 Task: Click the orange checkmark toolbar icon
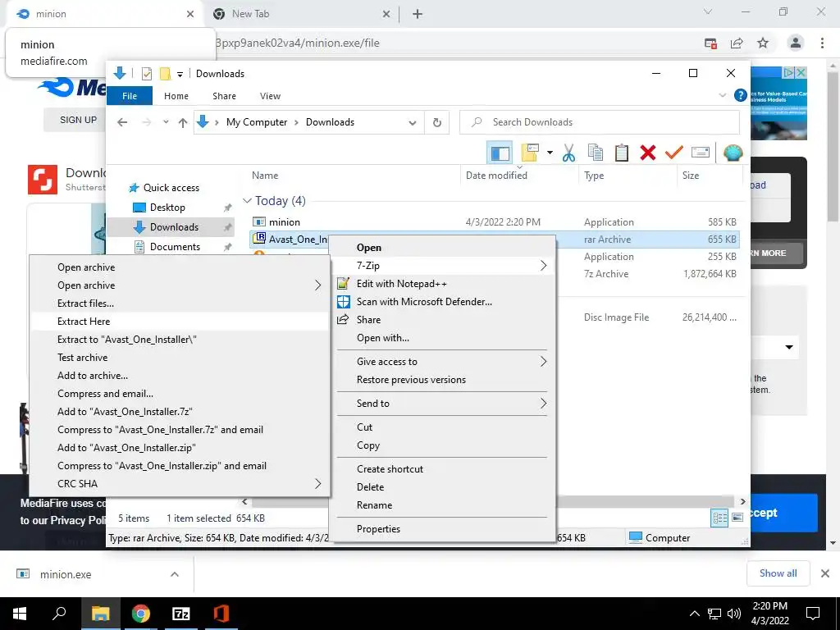click(x=674, y=153)
